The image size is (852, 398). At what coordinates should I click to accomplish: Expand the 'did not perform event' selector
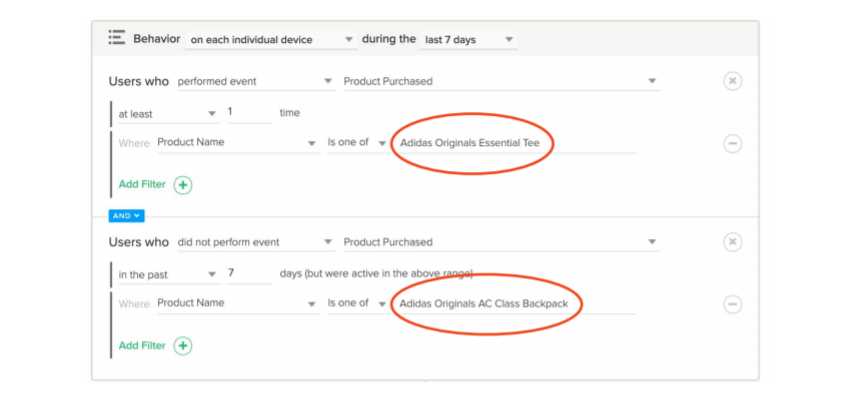(256, 242)
